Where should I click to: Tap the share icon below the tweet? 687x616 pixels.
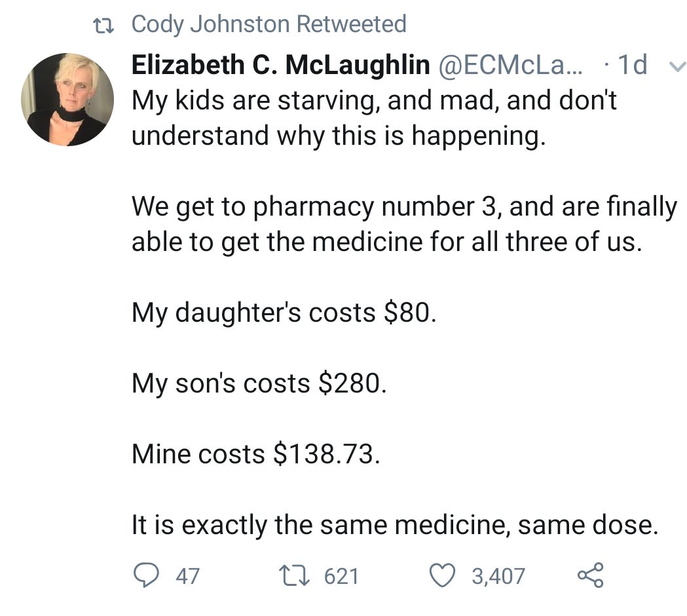point(589,575)
